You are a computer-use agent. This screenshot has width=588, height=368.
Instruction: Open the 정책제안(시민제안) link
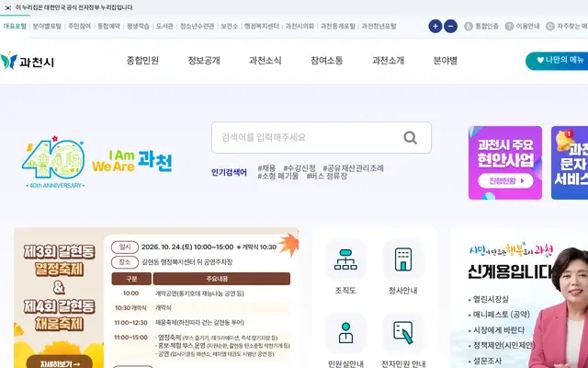click(x=503, y=346)
